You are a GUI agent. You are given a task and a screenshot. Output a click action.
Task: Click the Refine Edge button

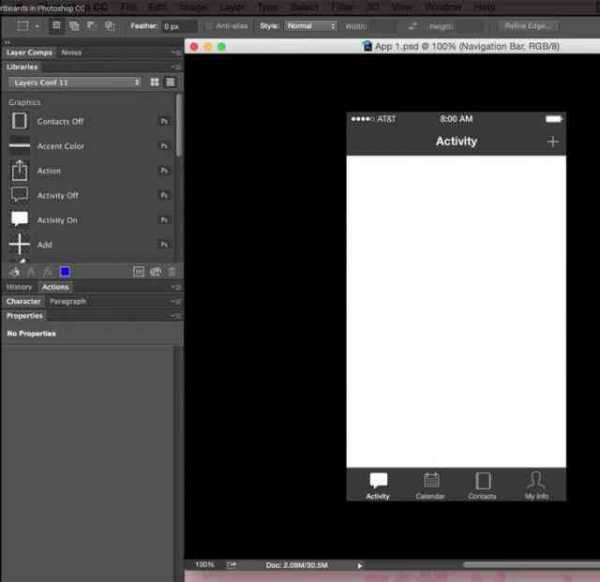[528, 26]
